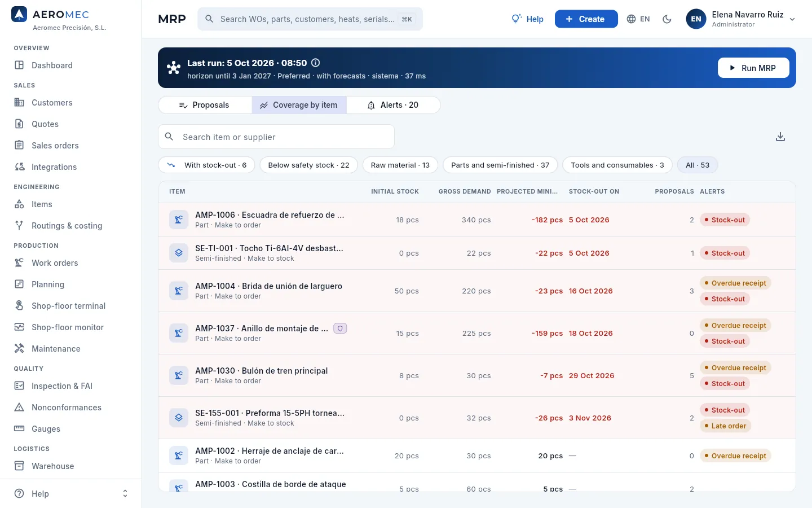Click the download export icon

(x=780, y=137)
